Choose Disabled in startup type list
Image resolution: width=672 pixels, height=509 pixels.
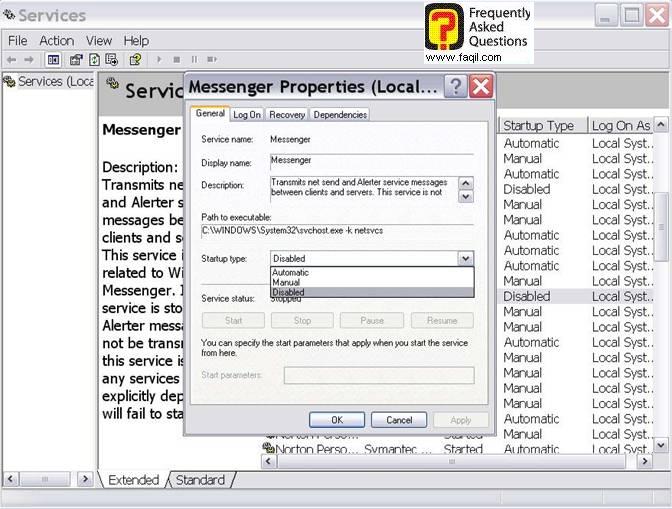[x=372, y=292]
